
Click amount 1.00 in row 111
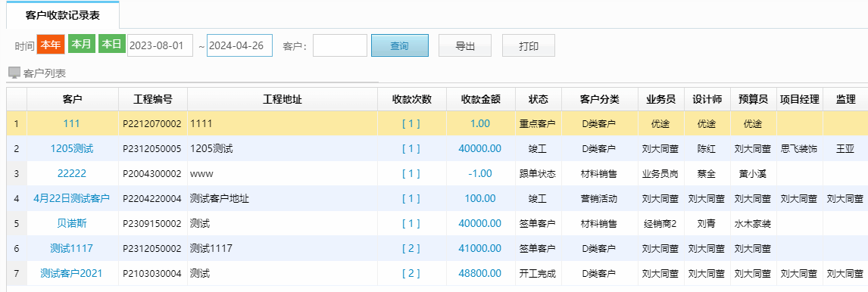(480, 124)
